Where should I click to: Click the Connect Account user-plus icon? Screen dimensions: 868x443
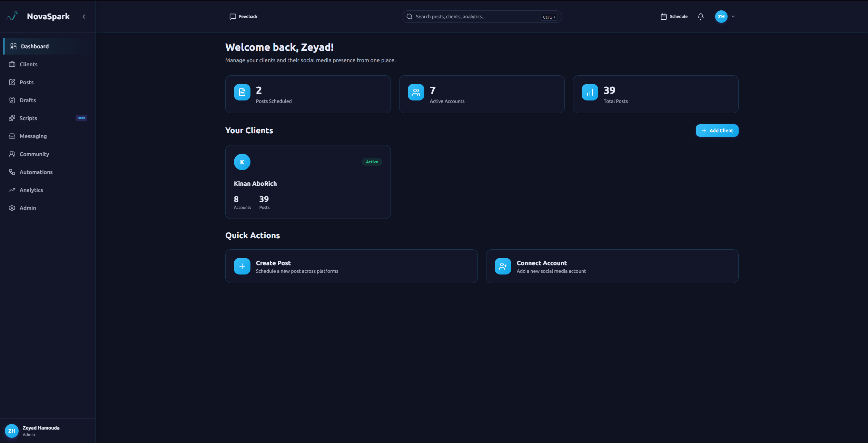coord(503,266)
